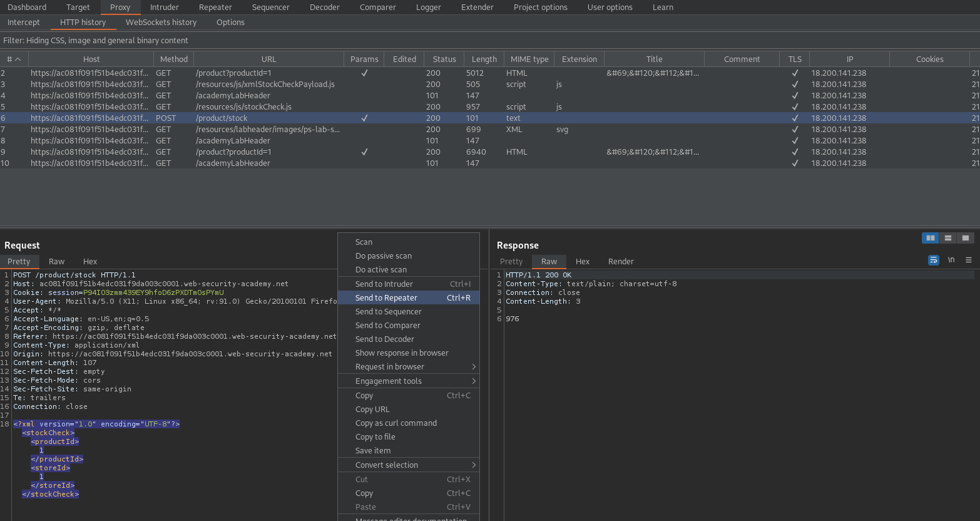Open Response Render tab

click(x=621, y=262)
